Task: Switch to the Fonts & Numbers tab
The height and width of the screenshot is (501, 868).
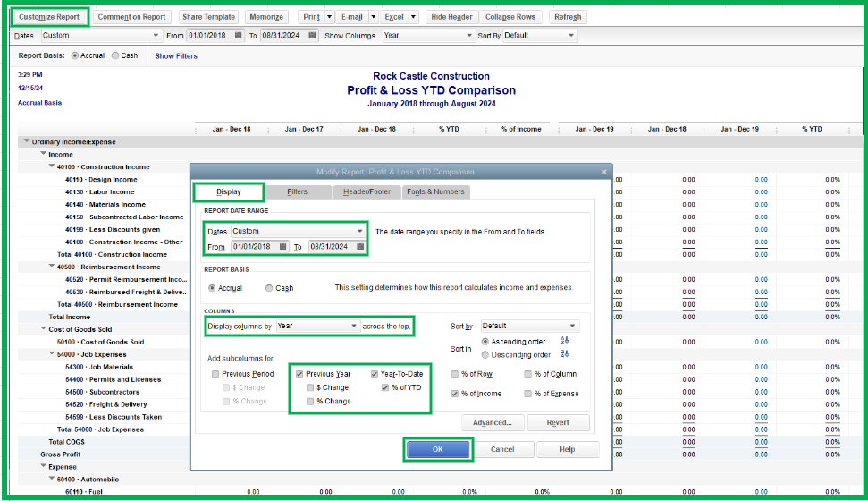Action: 435,191
